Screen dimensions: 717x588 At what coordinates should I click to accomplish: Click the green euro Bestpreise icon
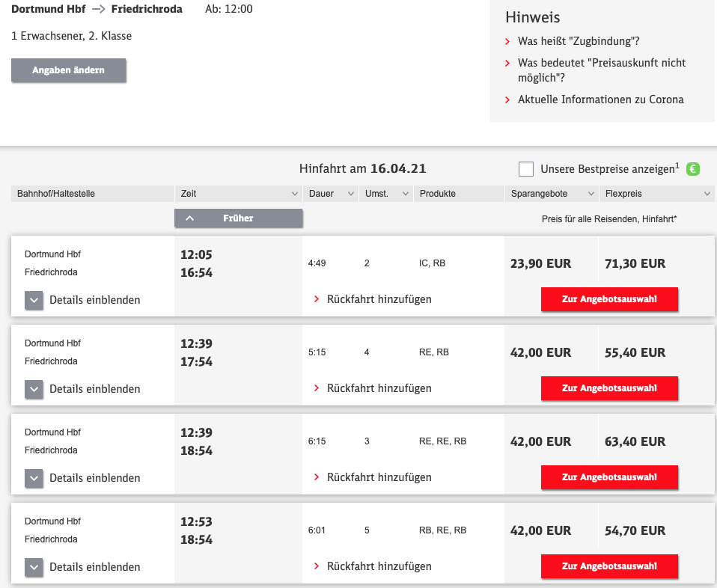[x=693, y=169]
